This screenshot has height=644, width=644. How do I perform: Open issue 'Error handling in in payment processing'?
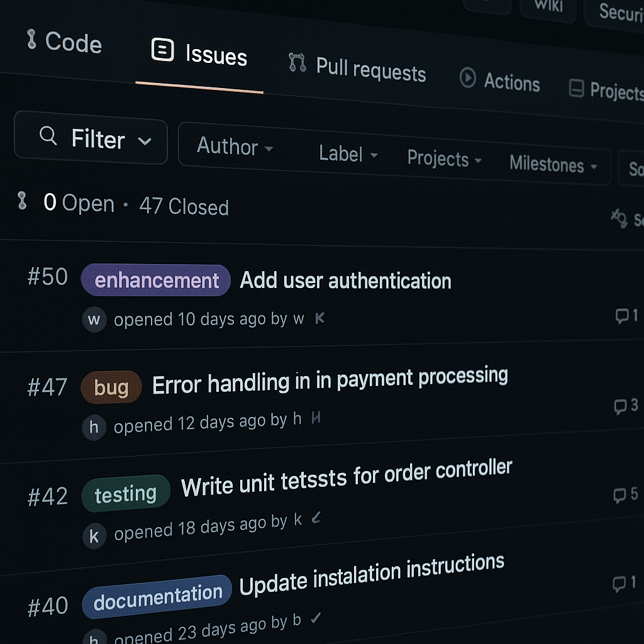click(x=330, y=380)
